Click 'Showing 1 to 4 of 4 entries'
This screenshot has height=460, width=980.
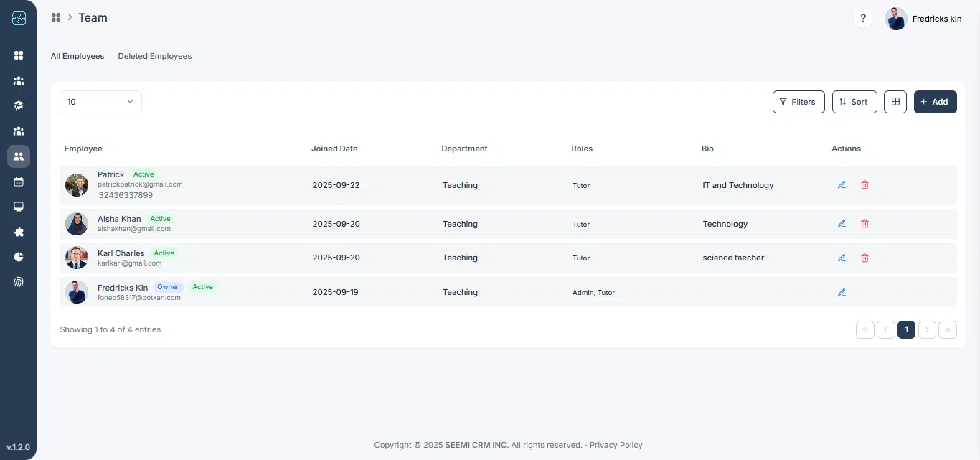[x=110, y=329]
